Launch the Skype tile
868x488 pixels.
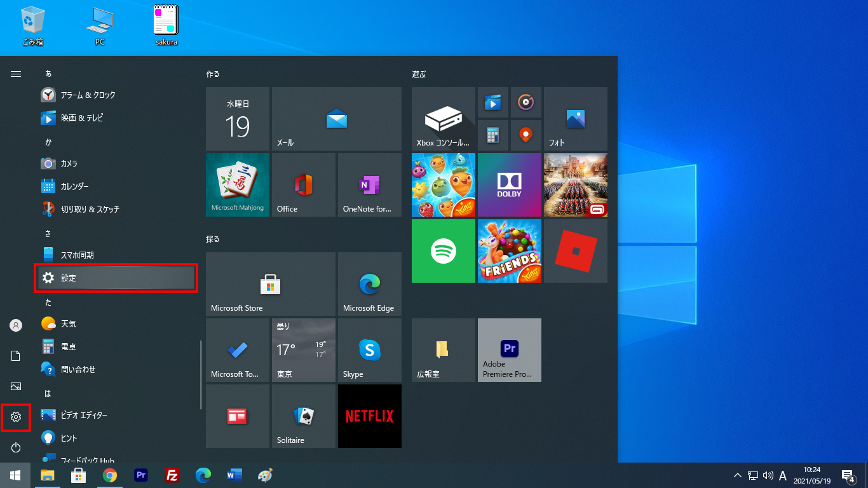coord(370,350)
